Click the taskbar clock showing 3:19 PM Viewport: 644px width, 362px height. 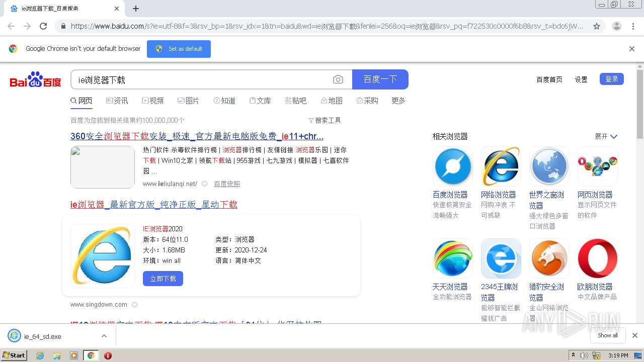[618, 355]
